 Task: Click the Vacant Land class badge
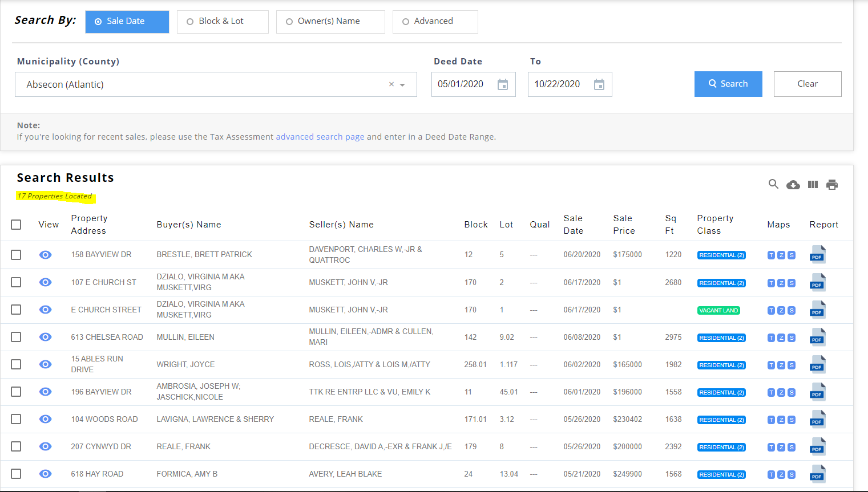718,311
